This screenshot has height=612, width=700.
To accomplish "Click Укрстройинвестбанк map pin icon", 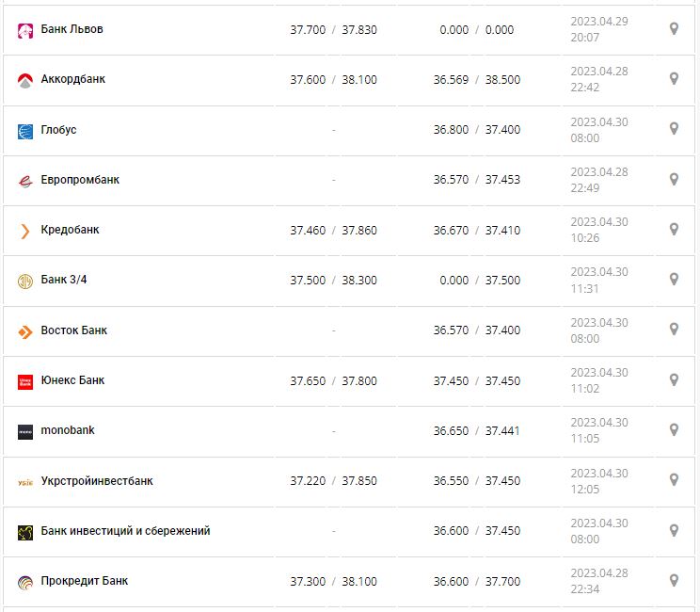I will [674, 480].
